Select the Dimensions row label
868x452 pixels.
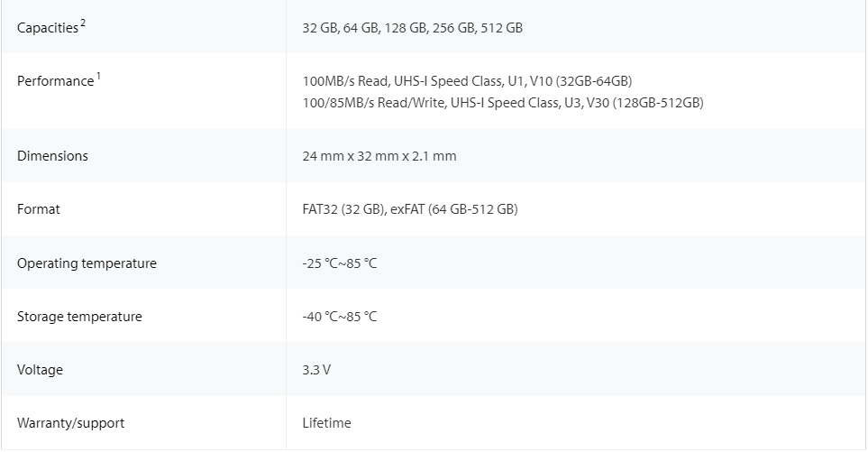(52, 156)
